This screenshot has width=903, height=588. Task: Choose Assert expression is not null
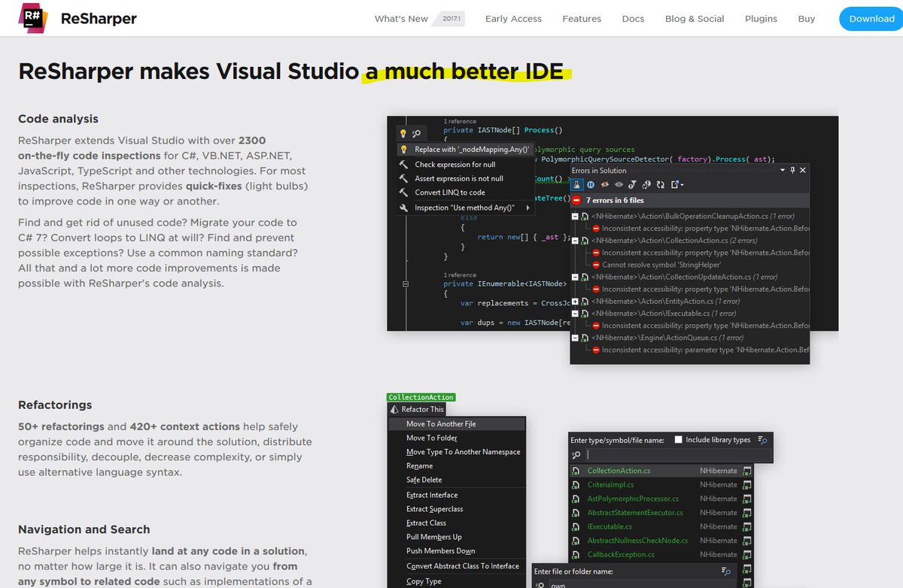coord(459,178)
